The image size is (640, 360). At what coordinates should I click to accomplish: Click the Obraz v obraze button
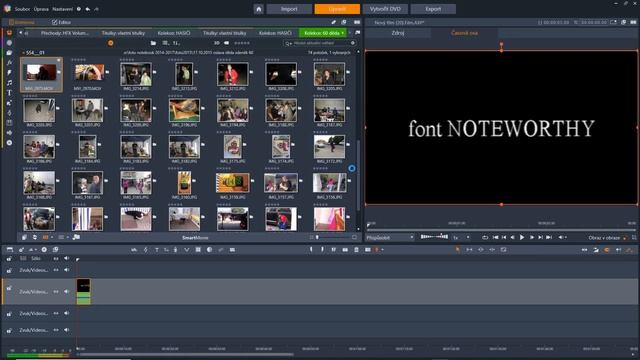tap(604, 238)
